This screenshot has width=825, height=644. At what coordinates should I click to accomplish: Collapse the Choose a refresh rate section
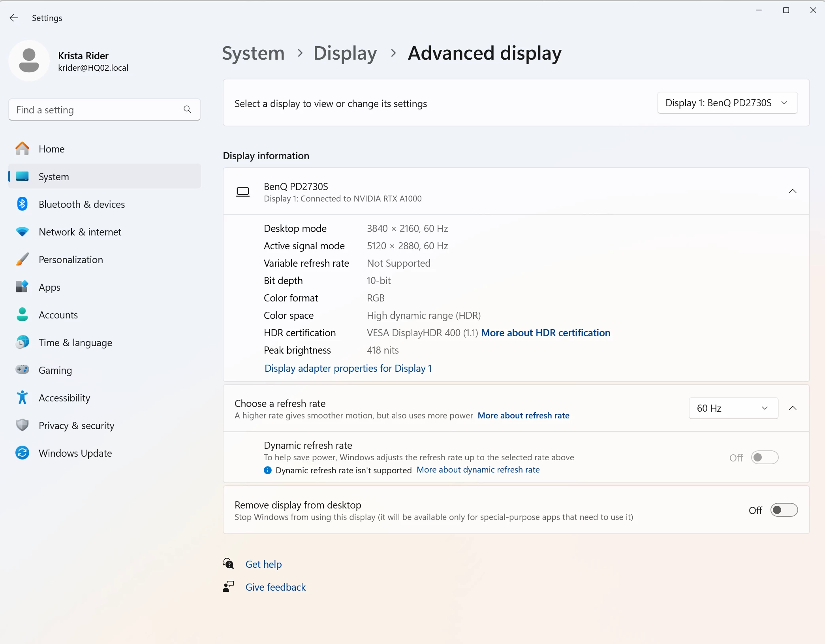(x=792, y=408)
